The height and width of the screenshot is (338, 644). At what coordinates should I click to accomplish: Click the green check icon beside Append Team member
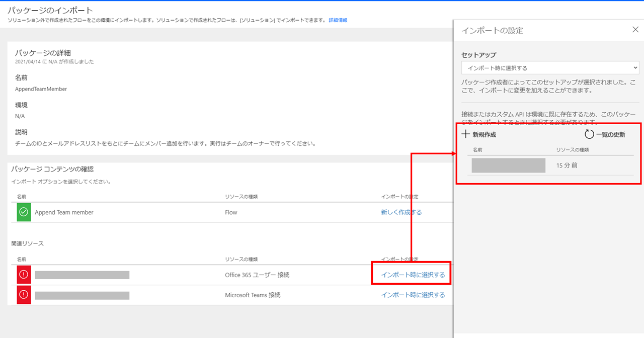click(x=23, y=212)
